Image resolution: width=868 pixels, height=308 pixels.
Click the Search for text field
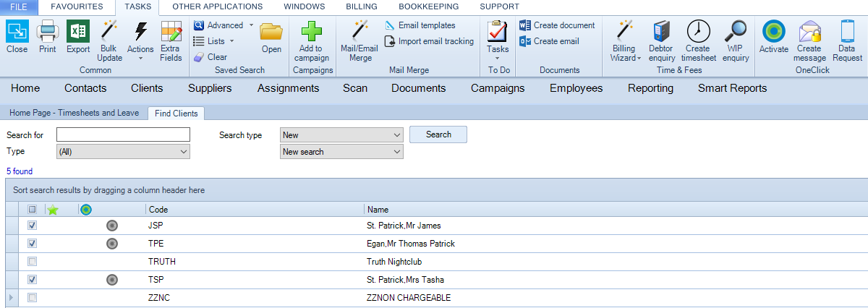pos(123,134)
